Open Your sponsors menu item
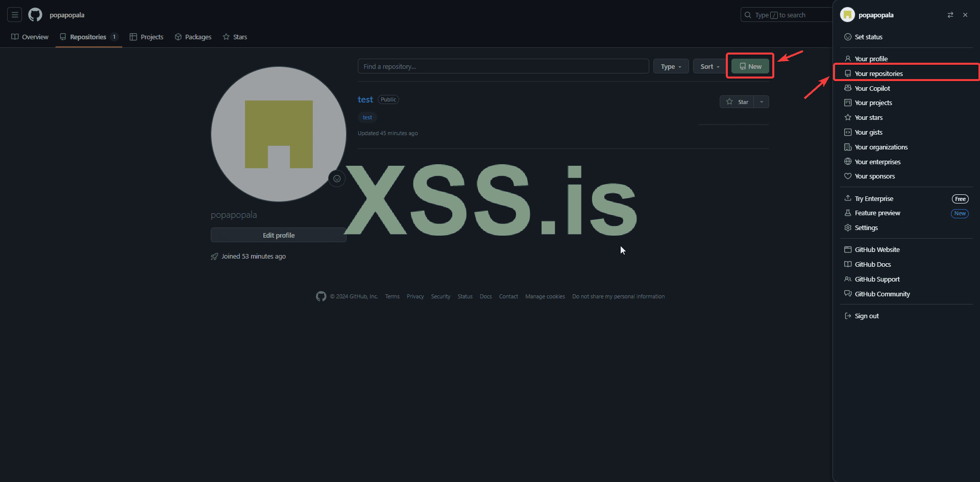This screenshot has width=980, height=482. point(906,176)
